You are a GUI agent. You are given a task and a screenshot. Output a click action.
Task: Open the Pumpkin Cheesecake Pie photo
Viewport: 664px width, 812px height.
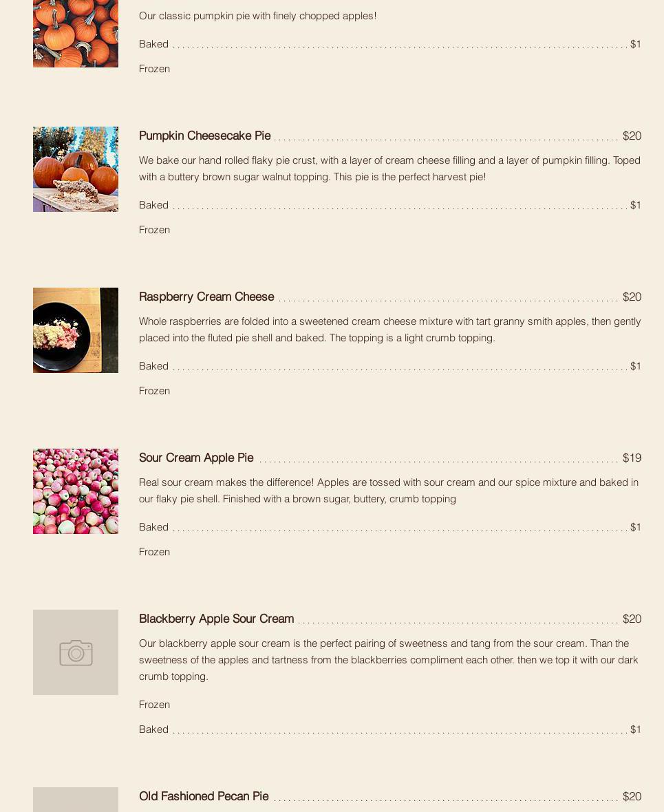pos(76,169)
